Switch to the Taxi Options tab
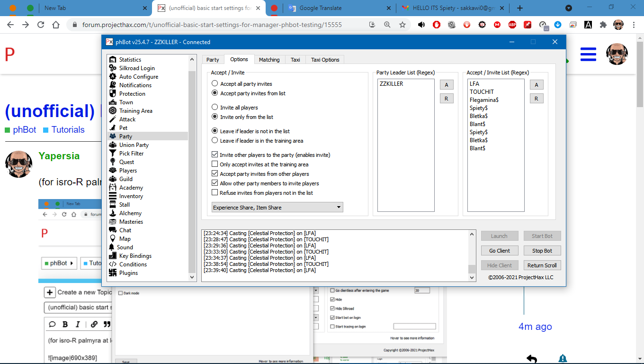 [x=325, y=59]
